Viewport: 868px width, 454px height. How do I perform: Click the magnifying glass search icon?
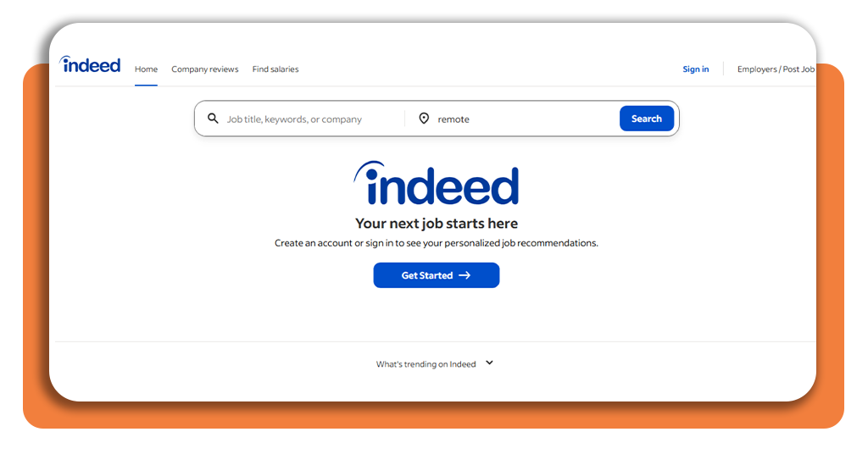point(213,119)
